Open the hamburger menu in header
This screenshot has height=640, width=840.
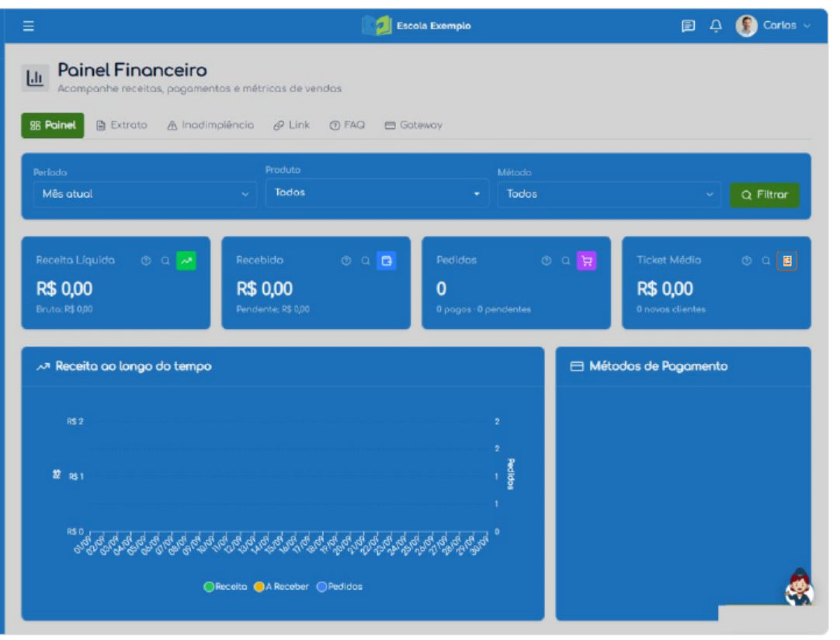coord(29,26)
